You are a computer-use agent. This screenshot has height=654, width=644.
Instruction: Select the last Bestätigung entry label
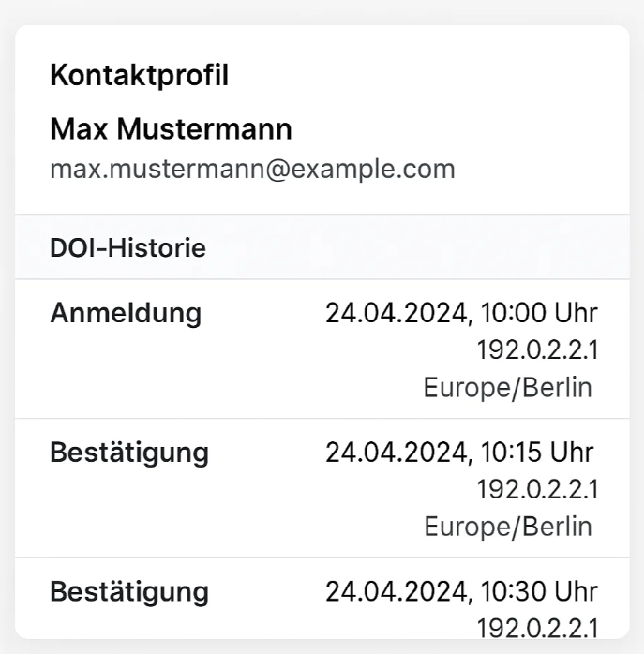129,592
